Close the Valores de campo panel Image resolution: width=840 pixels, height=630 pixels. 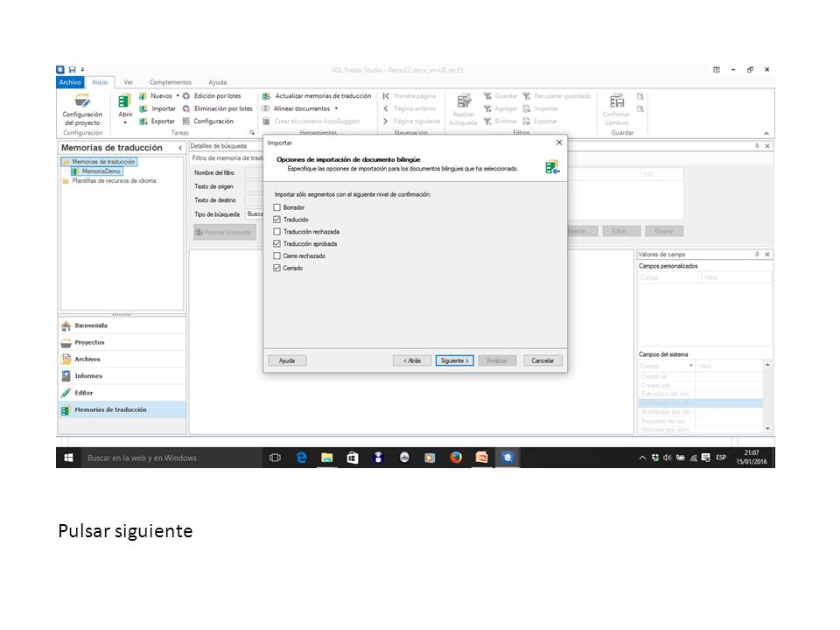click(767, 255)
